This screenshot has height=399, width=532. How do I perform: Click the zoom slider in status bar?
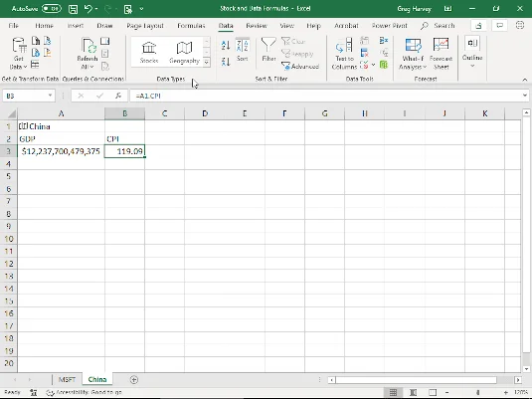point(477,393)
